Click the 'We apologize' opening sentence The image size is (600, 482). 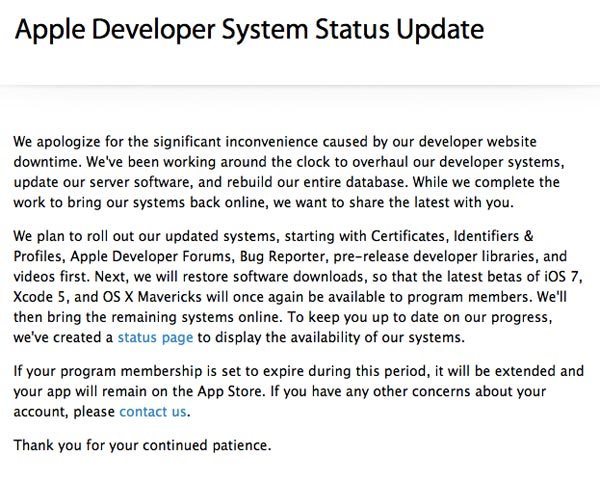pos(275,152)
